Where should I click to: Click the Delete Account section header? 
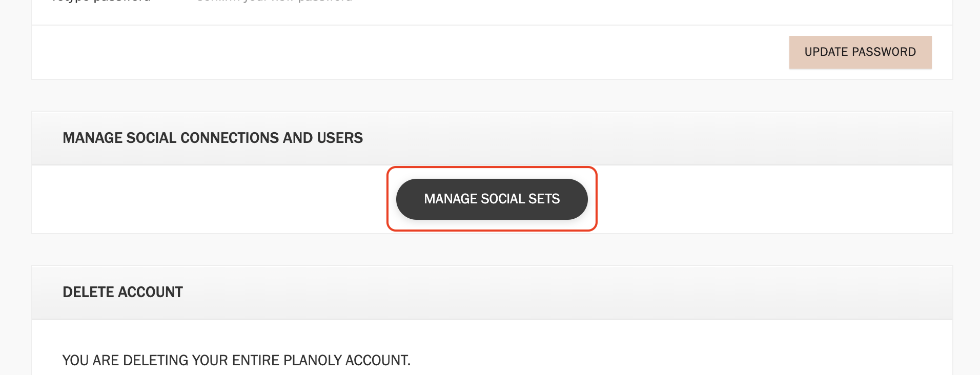coord(122,292)
